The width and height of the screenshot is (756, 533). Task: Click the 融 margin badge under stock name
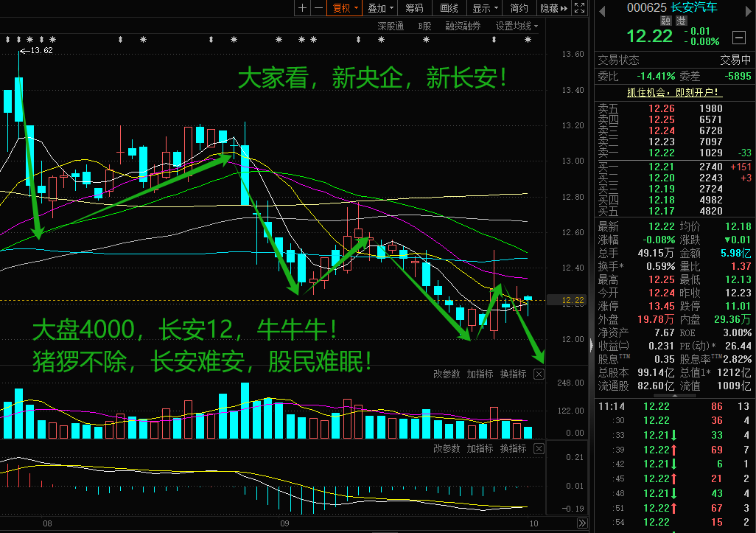click(x=666, y=21)
